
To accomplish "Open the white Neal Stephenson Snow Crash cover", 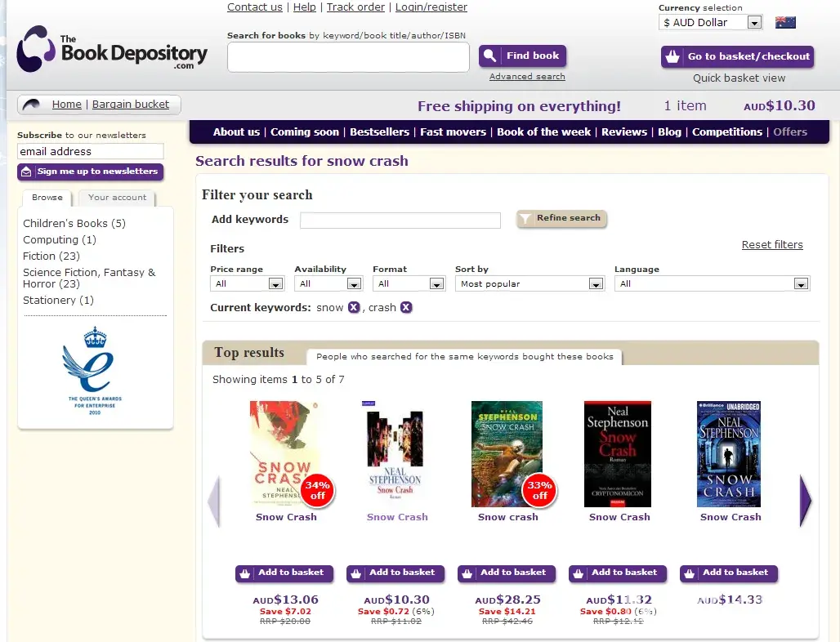I will 395,453.
